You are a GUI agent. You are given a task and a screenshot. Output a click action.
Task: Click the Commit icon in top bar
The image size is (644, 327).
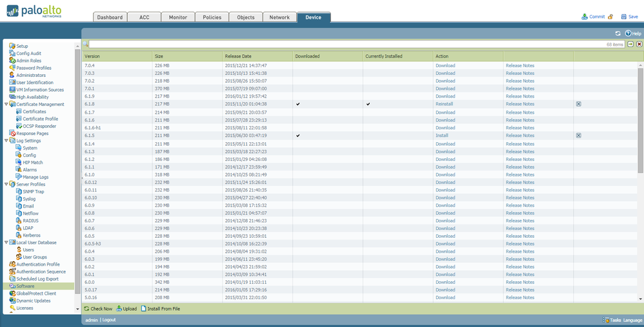(x=585, y=17)
